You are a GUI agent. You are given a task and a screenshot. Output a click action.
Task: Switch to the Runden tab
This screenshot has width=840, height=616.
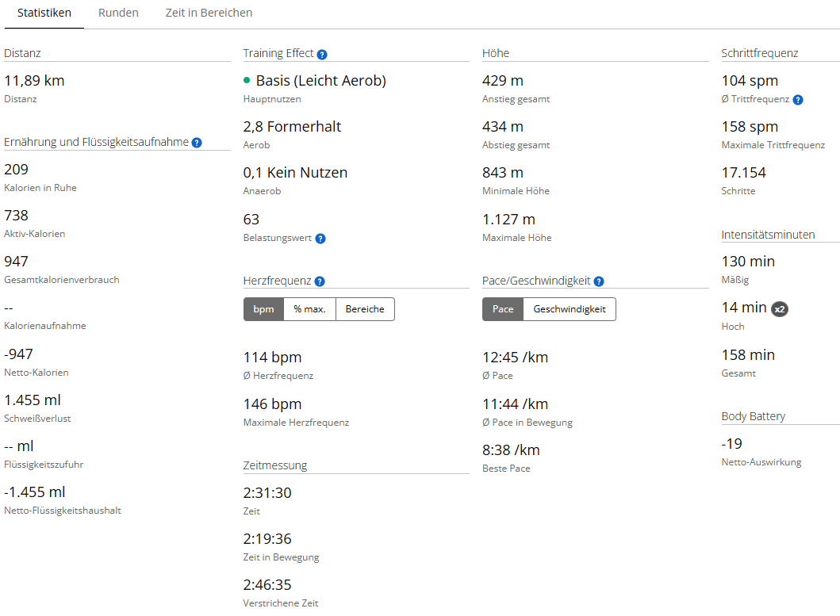click(x=118, y=13)
